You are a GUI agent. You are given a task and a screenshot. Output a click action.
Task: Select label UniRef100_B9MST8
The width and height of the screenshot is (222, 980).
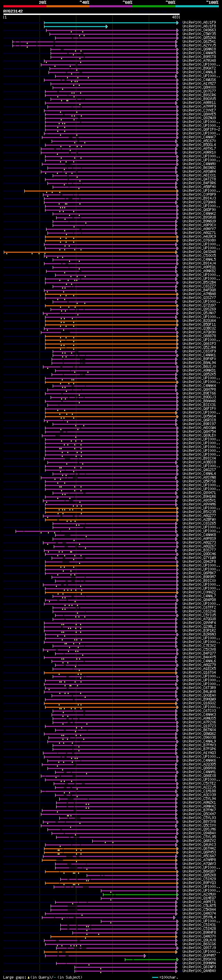199,57
